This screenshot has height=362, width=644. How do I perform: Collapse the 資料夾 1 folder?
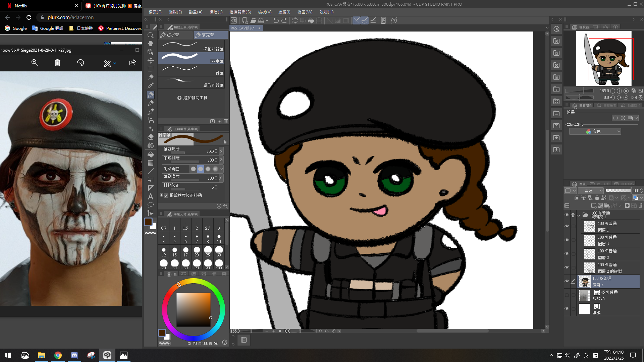point(579,215)
